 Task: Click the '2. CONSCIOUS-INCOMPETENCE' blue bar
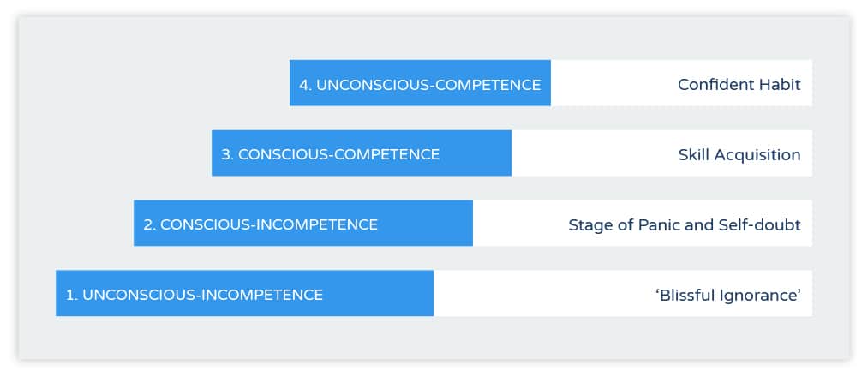(x=302, y=223)
